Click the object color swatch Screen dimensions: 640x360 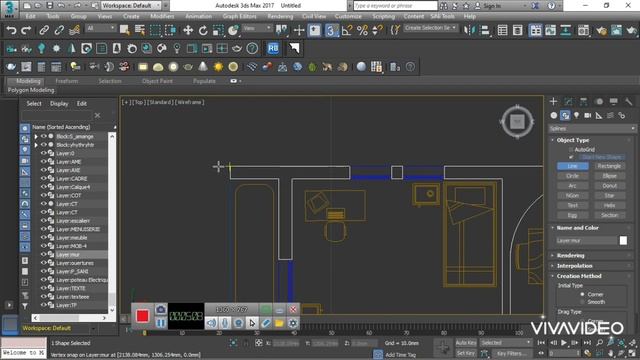click(623, 240)
